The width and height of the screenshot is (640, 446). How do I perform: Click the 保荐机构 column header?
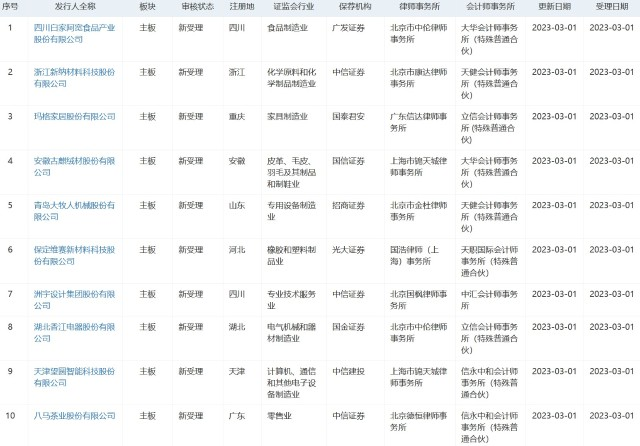(x=355, y=7)
